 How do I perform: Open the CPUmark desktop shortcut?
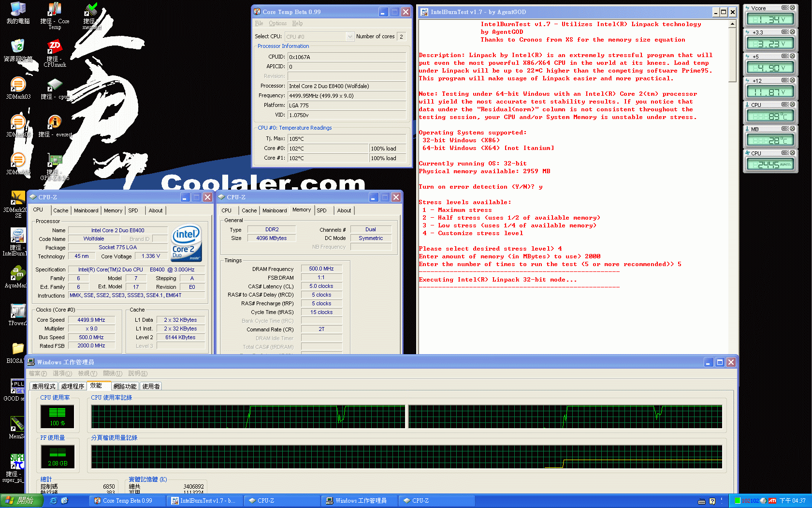[55, 53]
